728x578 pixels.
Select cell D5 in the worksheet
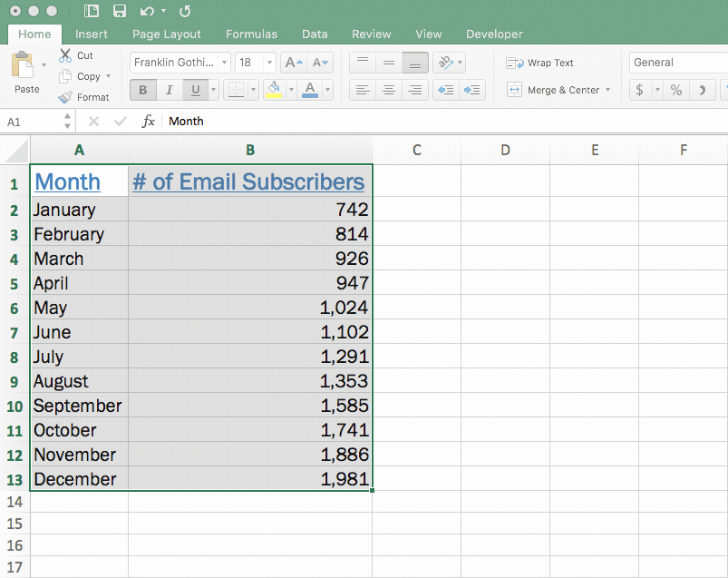[505, 282]
